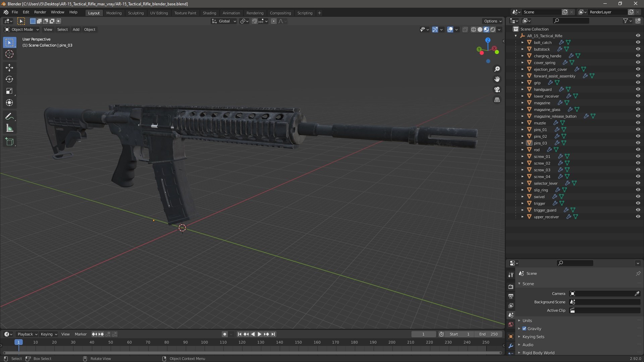
Task: Click the Background Scene field
Action: tap(605, 302)
